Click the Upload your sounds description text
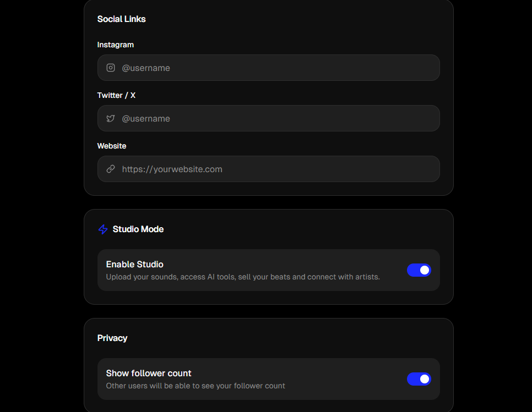The height and width of the screenshot is (412, 532). point(243,277)
